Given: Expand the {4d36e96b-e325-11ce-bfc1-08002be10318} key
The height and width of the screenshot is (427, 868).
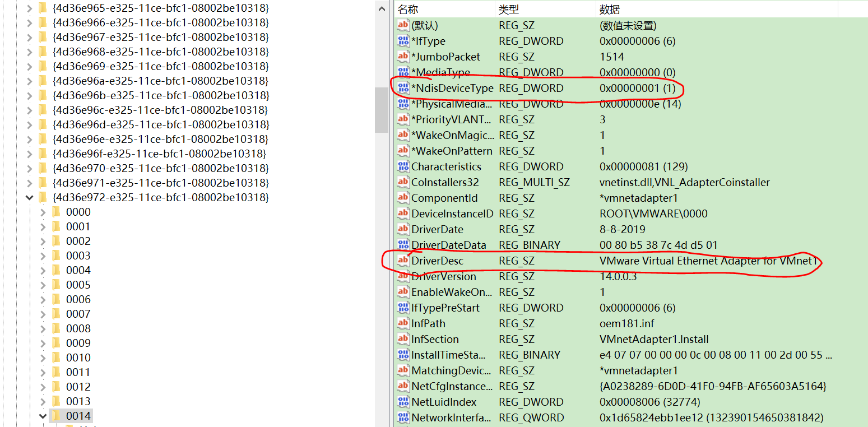Looking at the screenshot, I should pos(30,95).
